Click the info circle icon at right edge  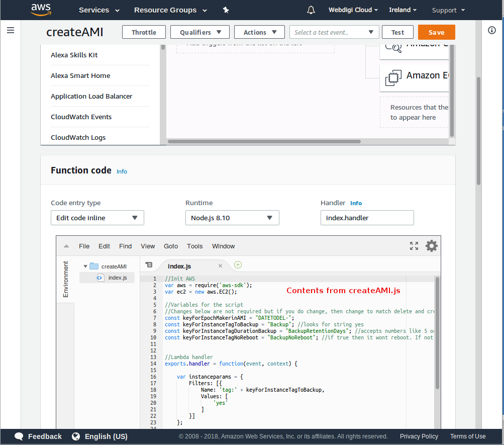pyautogui.click(x=492, y=30)
